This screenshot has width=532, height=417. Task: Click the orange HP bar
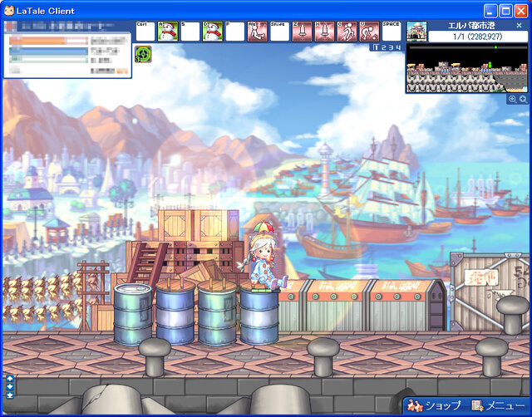coord(48,41)
